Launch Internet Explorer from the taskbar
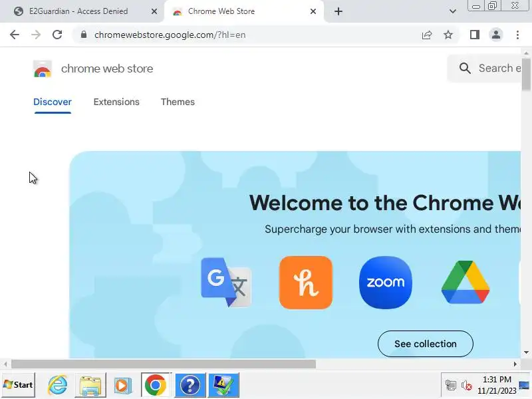The width and height of the screenshot is (532, 399). (57, 385)
